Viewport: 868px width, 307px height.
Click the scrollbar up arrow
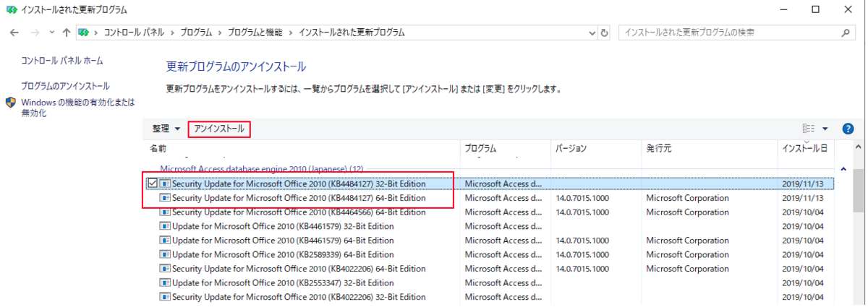point(859,148)
